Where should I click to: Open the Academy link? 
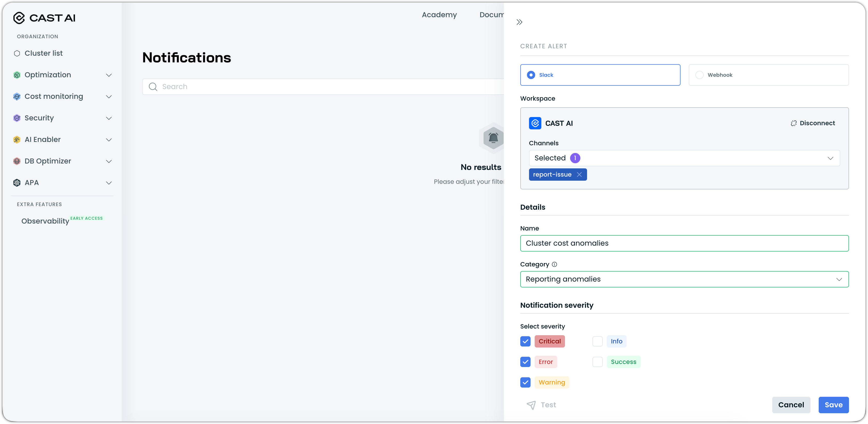[x=439, y=15]
